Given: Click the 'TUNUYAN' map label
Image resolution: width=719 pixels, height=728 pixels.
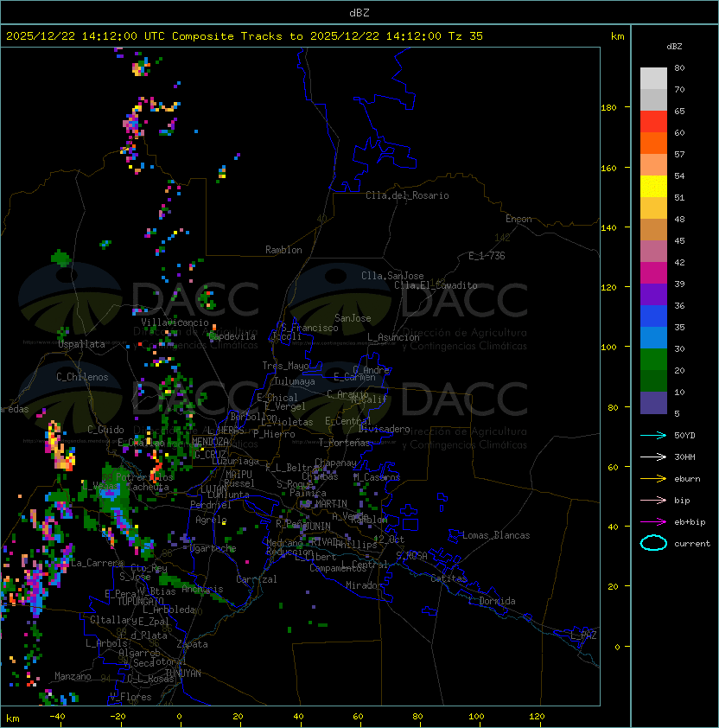Looking at the screenshot, I should [x=183, y=674].
